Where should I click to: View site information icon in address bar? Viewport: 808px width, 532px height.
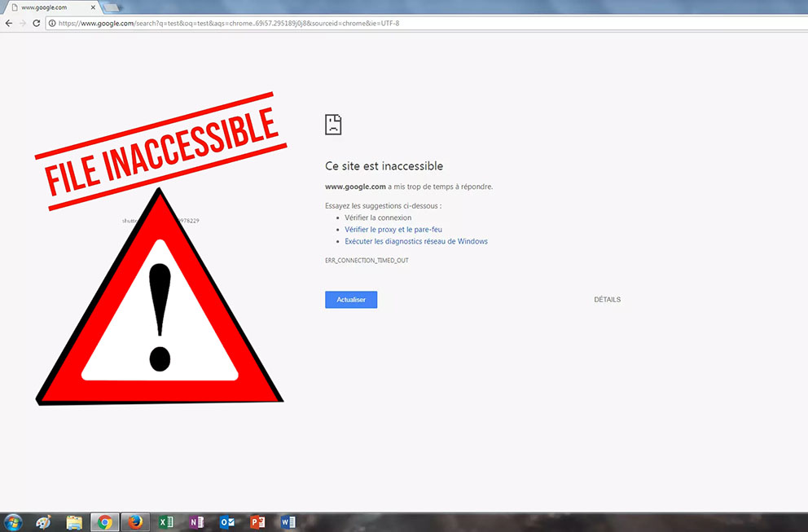[52, 23]
